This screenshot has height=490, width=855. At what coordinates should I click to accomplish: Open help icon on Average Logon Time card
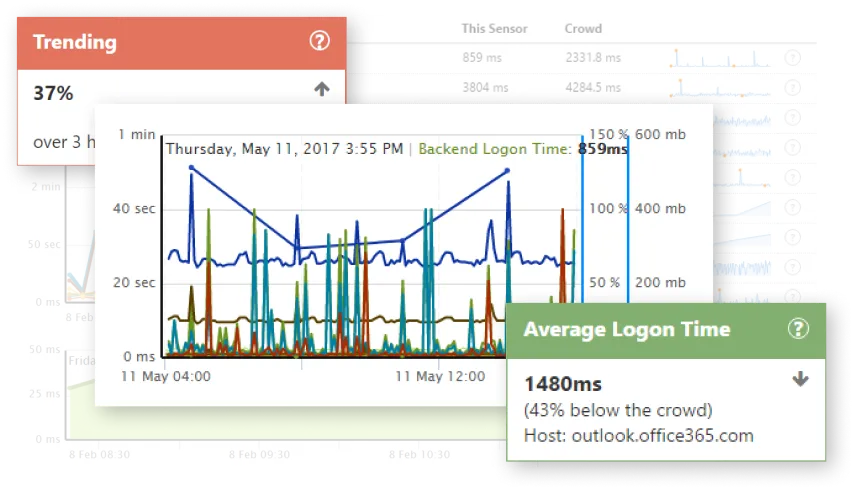tap(798, 329)
